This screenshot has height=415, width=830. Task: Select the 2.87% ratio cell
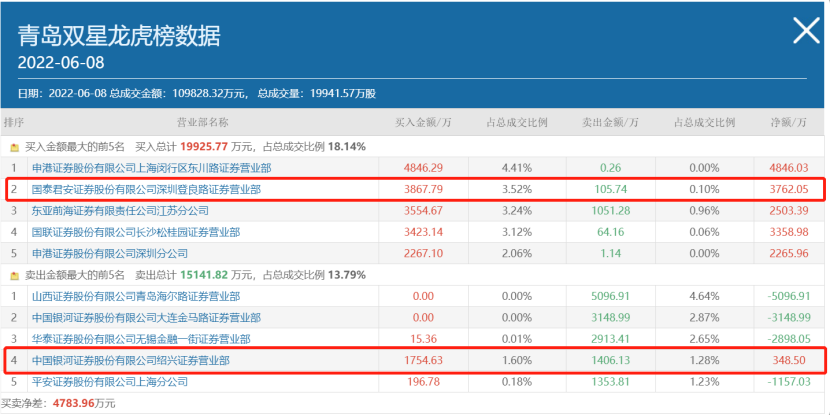705,318
